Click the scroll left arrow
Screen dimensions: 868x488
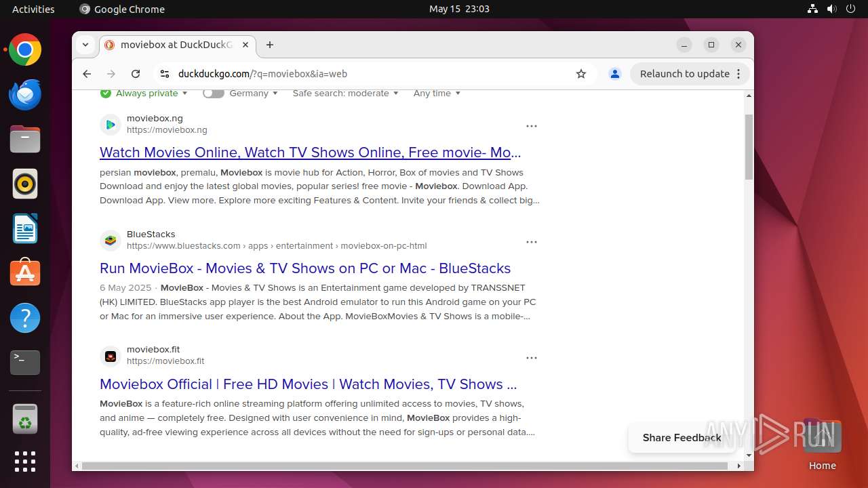pos(77,466)
